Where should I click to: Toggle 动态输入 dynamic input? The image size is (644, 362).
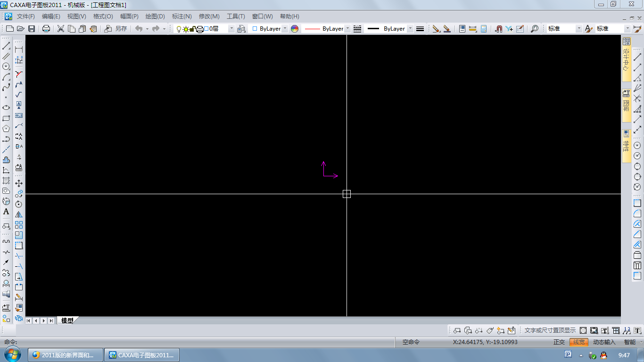(x=604, y=342)
